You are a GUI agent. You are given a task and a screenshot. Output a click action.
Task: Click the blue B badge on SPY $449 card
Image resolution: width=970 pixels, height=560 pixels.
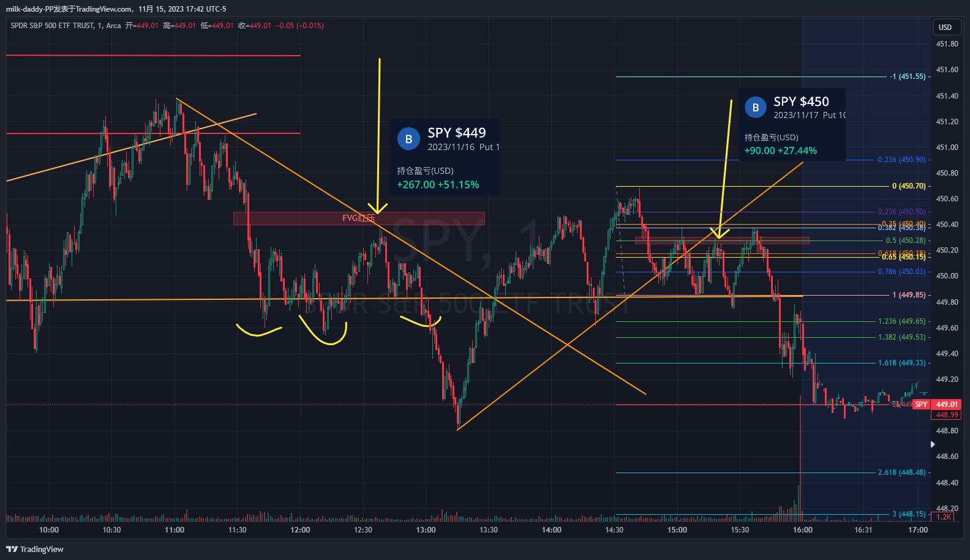408,139
